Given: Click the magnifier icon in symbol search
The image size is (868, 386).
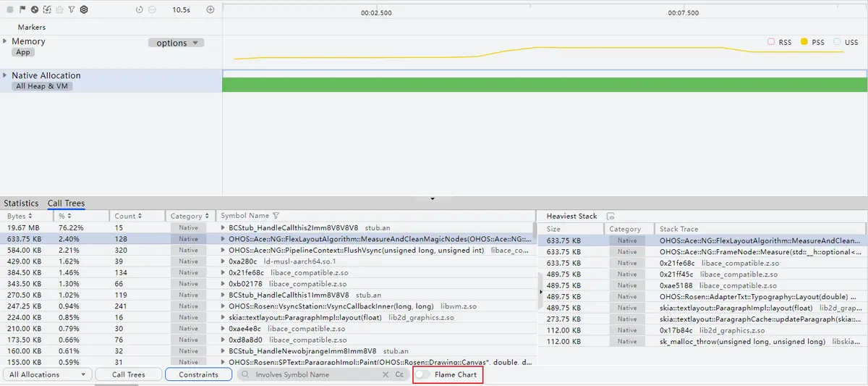Looking at the screenshot, I should (246, 374).
